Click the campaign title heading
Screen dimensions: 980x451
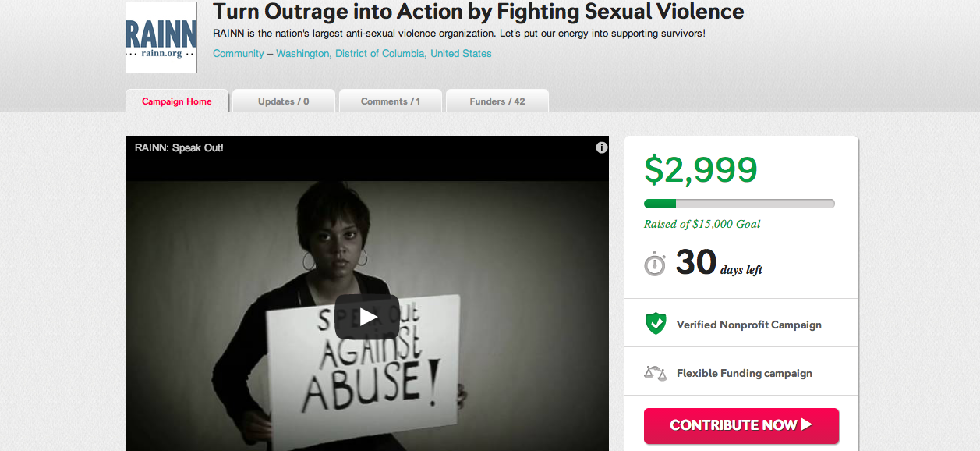click(478, 12)
